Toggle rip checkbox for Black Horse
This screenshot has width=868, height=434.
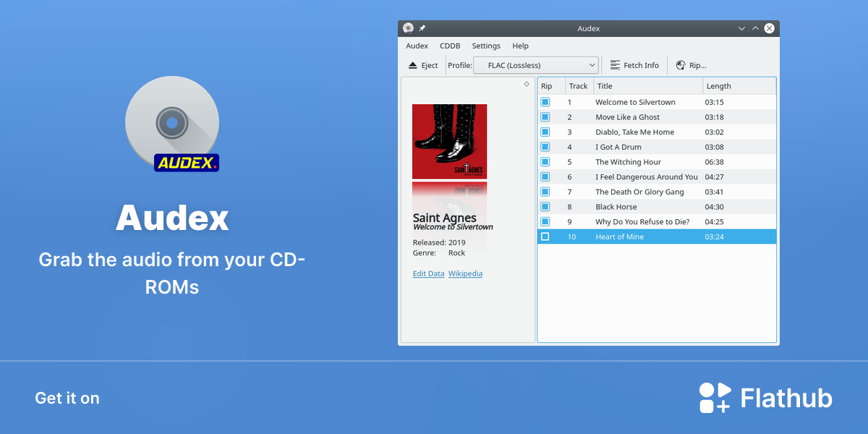click(x=545, y=207)
